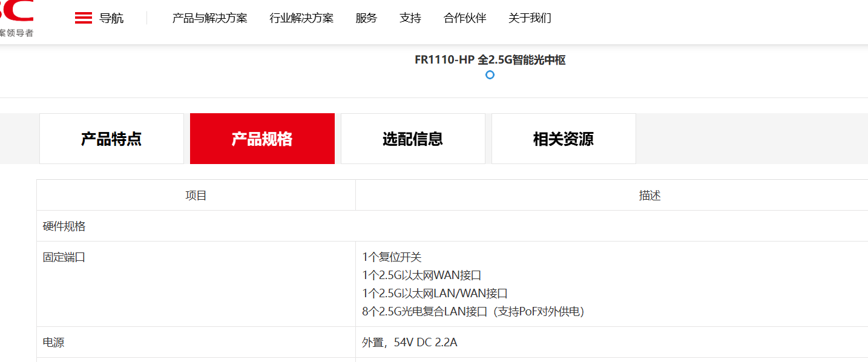
Task: Click the 项目 column header
Action: point(196,196)
